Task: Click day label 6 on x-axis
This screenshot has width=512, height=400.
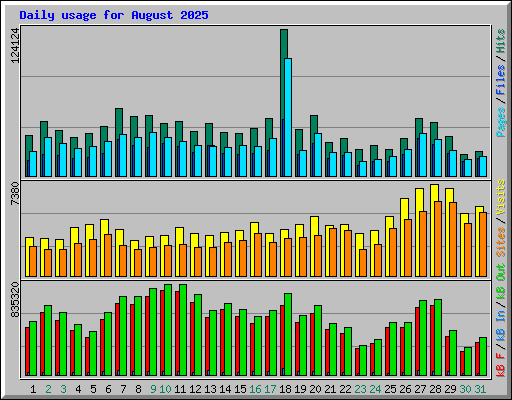Action: (108, 389)
